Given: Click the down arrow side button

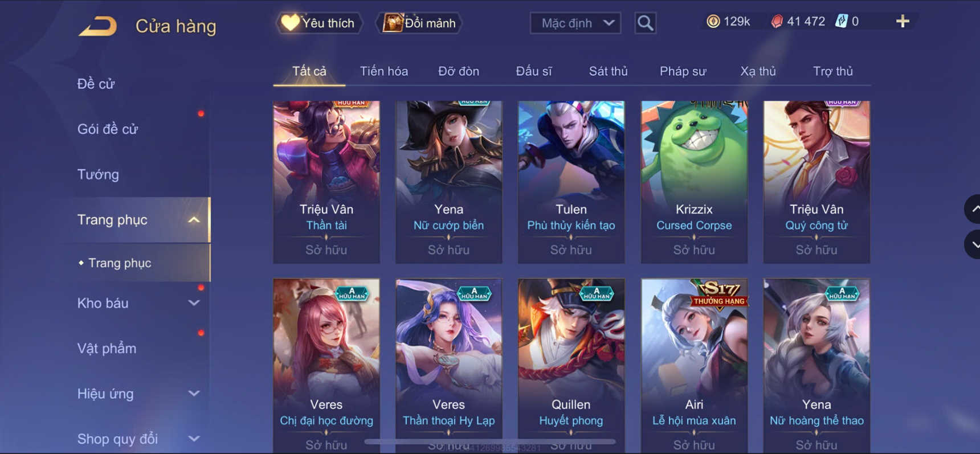Looking at the screenshot, I should coord(973,244).
